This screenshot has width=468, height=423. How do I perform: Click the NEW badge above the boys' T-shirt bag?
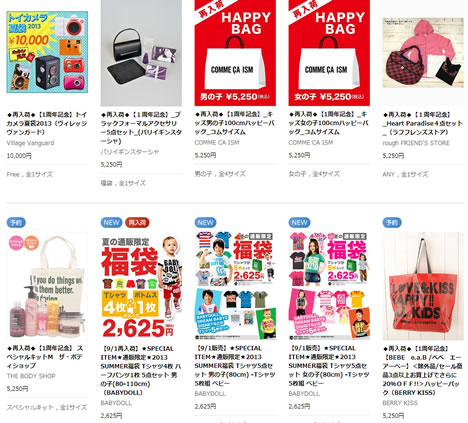[205, 222]
